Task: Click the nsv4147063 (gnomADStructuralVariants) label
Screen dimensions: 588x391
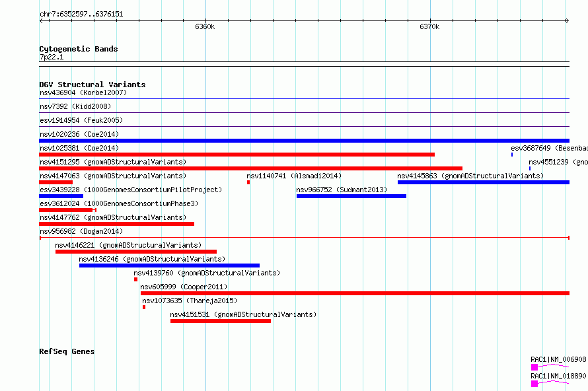Action: click(x=113, y=176)
